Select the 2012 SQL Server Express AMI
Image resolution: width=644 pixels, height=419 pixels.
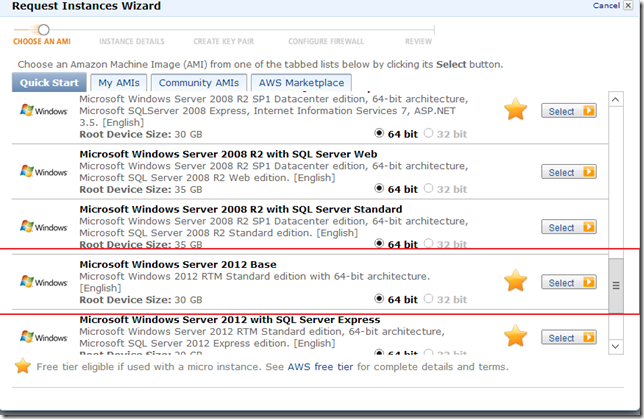(x=568, y=338)
